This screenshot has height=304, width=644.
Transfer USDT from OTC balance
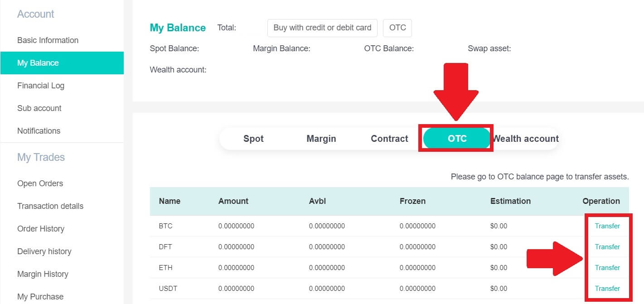[608, 288]
